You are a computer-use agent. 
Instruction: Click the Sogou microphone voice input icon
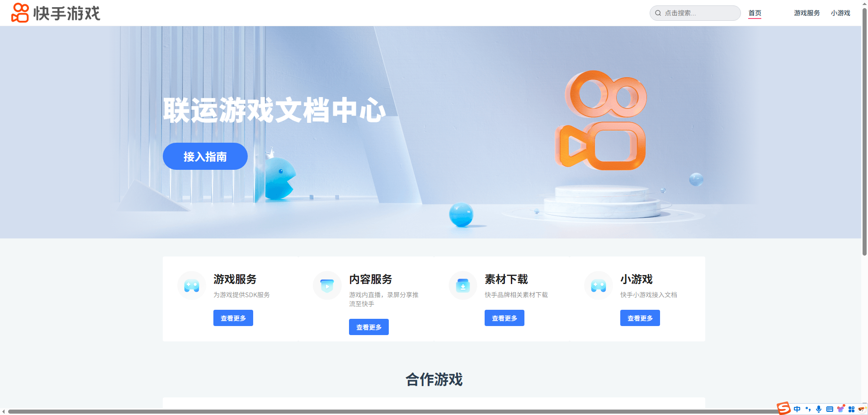(x=819, y=409)
